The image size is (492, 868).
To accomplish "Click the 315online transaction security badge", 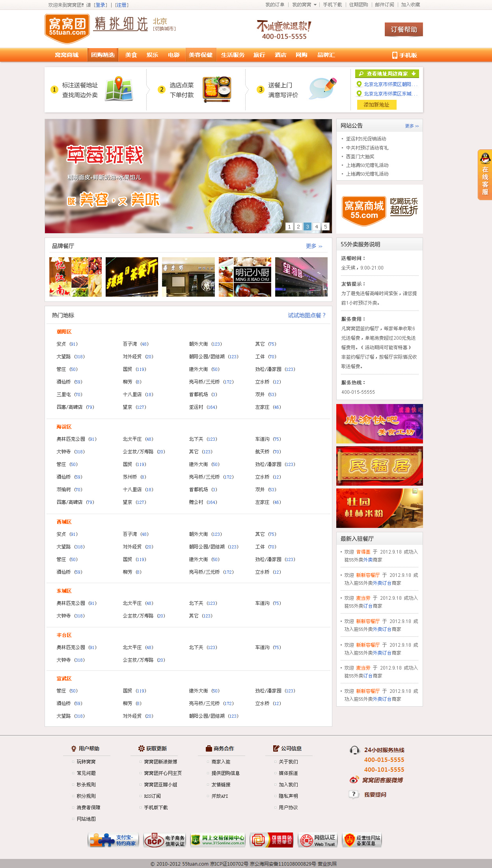I will click(x=218, y=840).
